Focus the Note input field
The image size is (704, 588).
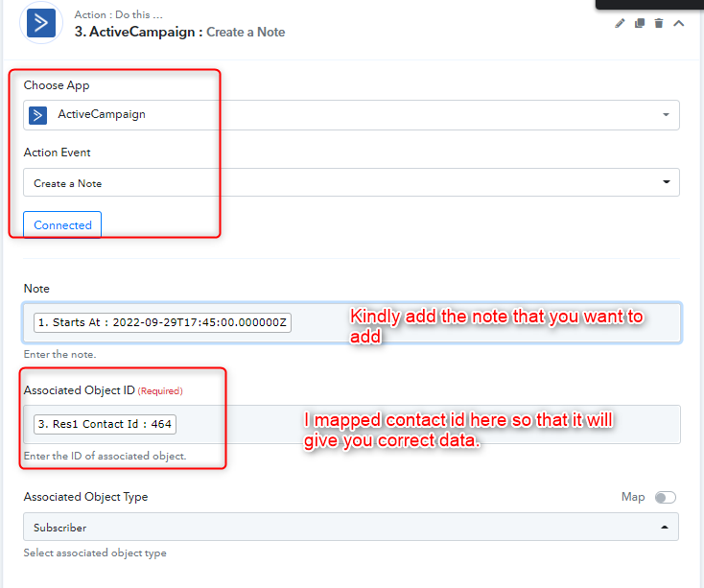point(352,322)
